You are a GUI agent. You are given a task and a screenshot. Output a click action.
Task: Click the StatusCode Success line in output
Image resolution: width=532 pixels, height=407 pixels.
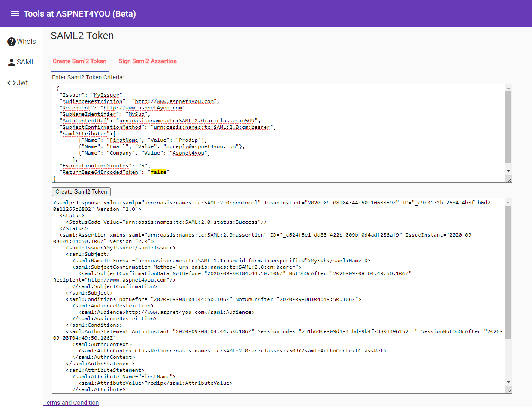tap(166, 222)
